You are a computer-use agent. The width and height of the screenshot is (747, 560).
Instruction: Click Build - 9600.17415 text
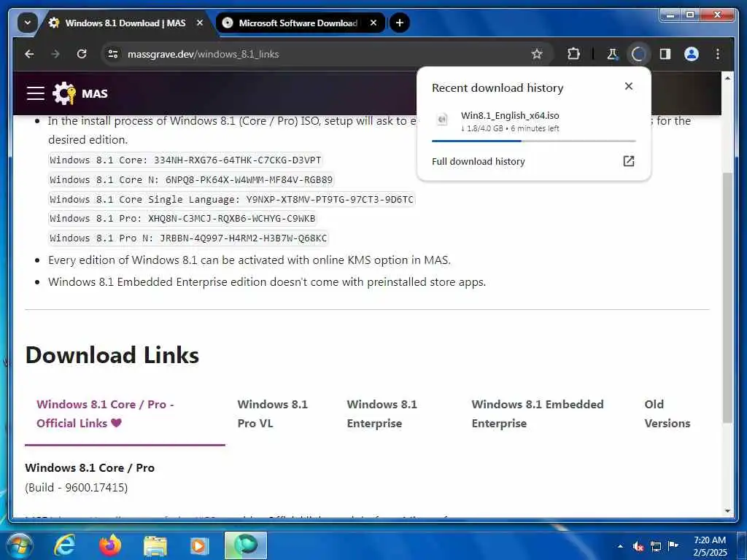click(x=76, y=488)
